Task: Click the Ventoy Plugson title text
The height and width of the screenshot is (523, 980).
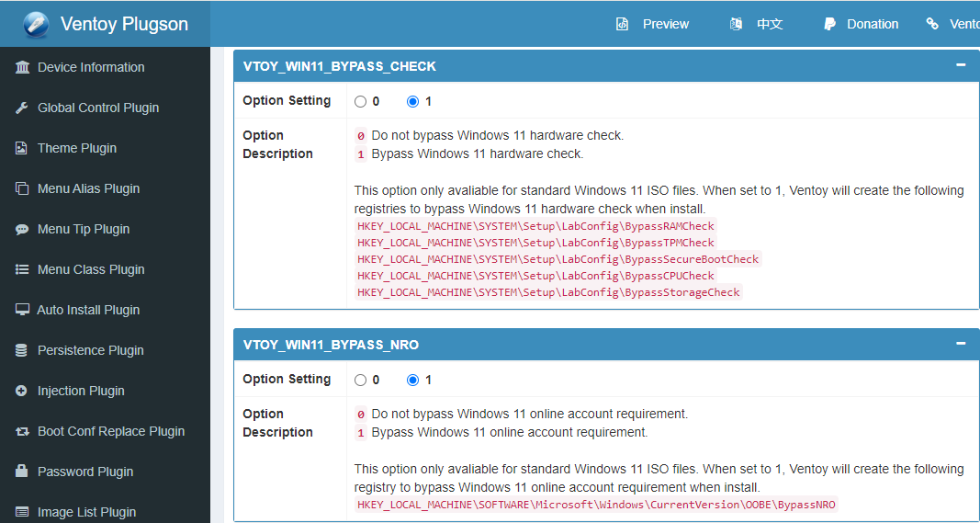Action: pos(124,24)
